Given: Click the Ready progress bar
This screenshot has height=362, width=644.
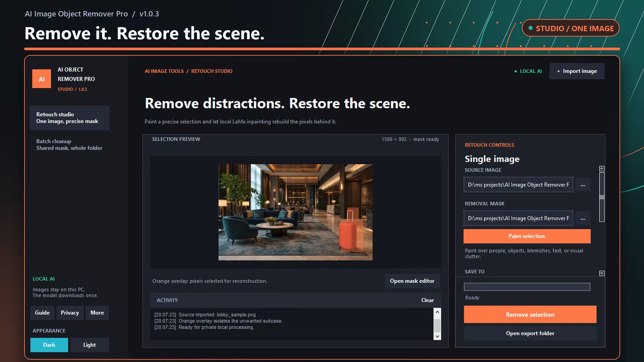Looking at the screenshot, I should 527,287.
